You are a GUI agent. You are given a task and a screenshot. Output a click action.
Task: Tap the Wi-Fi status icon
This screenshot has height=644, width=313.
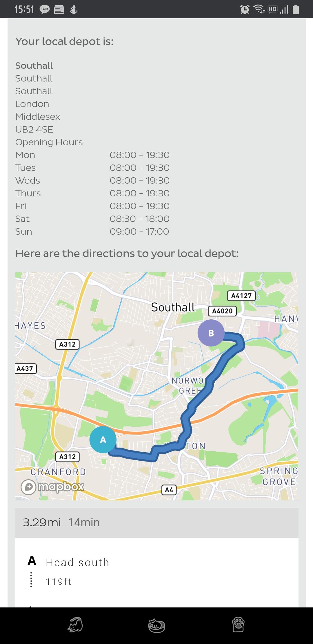pos(259,9)
